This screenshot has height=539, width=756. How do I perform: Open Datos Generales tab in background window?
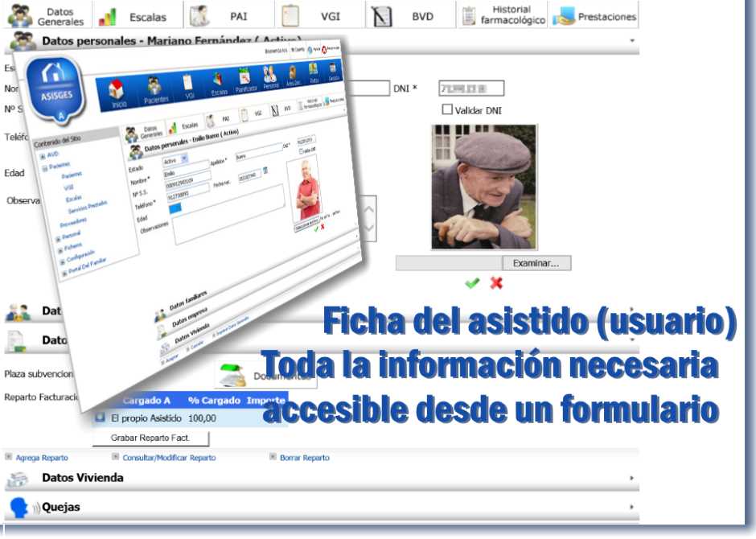(x=47, y=16)
